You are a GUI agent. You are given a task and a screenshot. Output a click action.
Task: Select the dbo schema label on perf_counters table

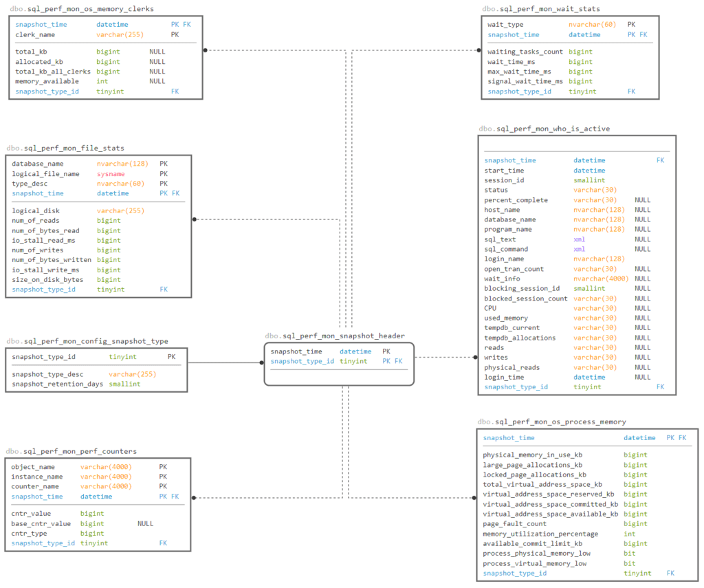[11, 450]
